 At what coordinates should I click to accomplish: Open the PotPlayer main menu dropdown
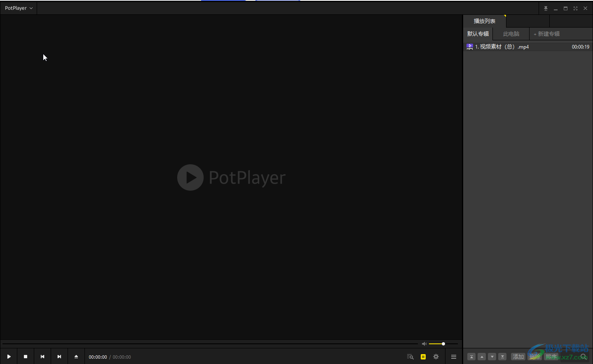pos(19,8)
